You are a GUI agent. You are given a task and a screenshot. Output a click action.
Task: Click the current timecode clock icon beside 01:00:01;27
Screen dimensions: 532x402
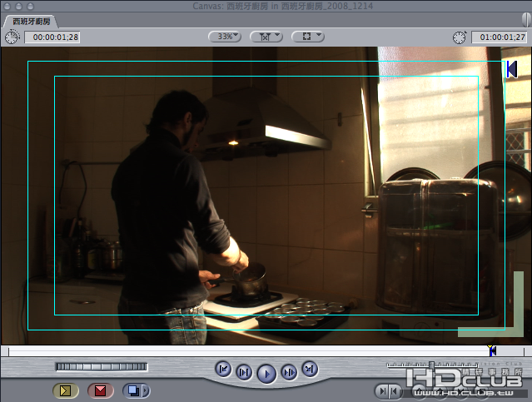coord(460,37)
